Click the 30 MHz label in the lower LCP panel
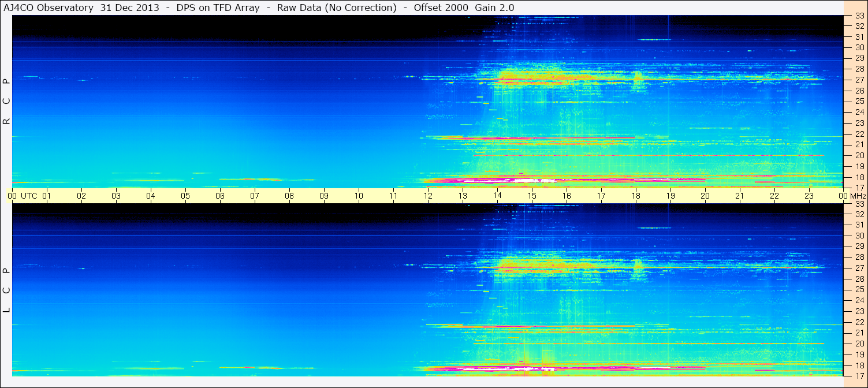Image resolution: width=868 pixels, height=388 pixels. 859,235
